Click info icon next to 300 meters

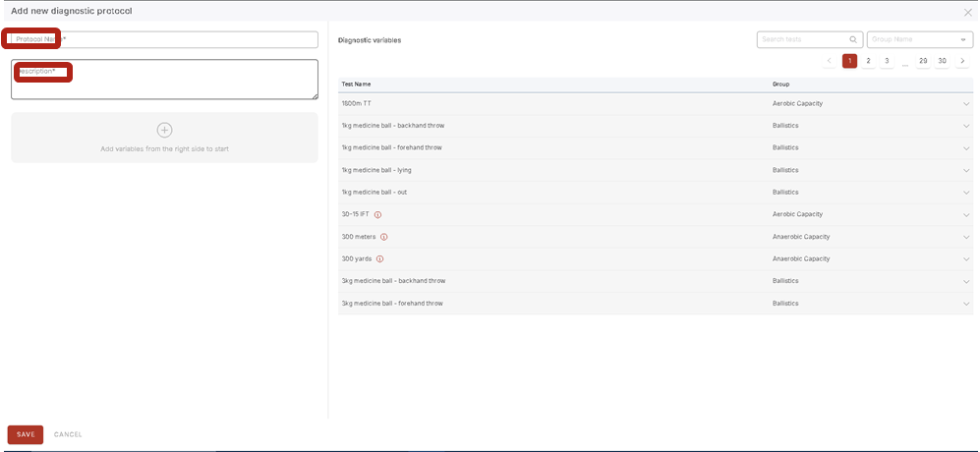(x=383, y=237)
